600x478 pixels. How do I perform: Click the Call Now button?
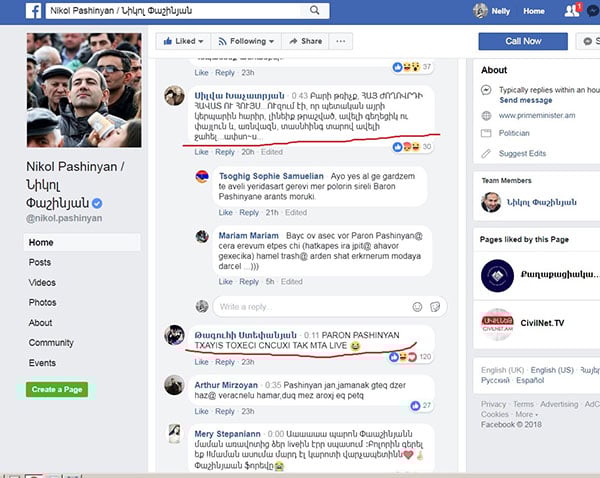[x=523, y=41]
